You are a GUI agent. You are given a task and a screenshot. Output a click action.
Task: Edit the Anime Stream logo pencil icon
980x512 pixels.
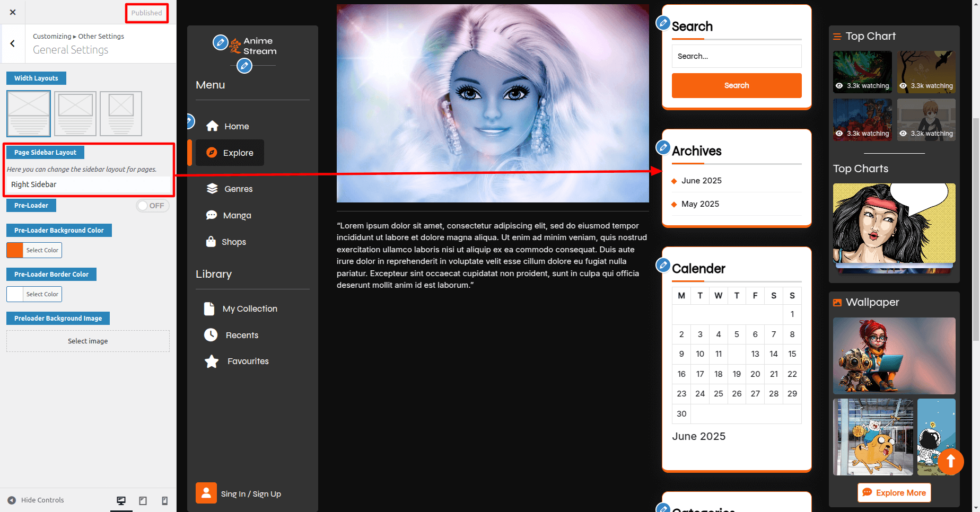tap(220, 42)
